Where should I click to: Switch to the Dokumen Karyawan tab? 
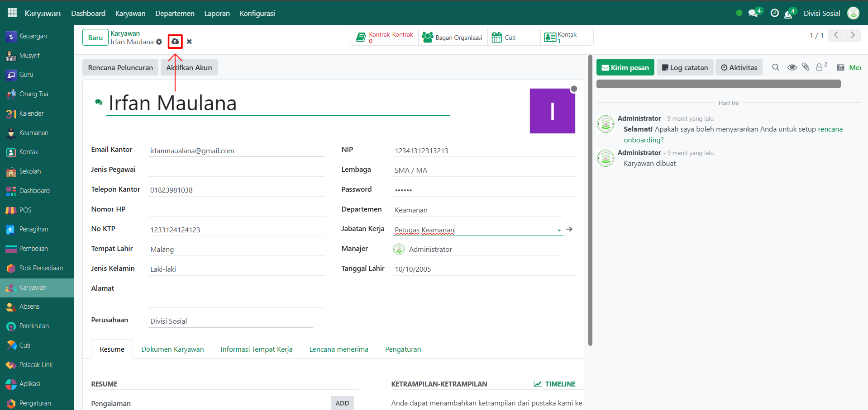click(172, 349)
